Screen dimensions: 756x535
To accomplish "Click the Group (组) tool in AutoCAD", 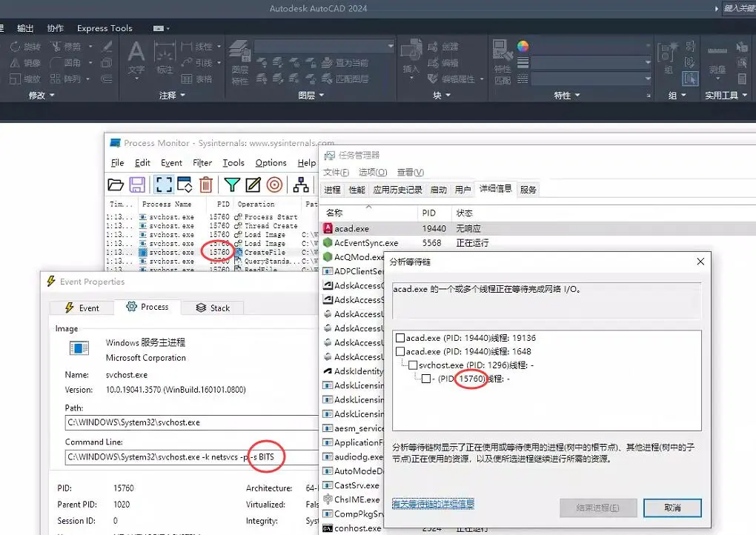I will tap(669, 58).
